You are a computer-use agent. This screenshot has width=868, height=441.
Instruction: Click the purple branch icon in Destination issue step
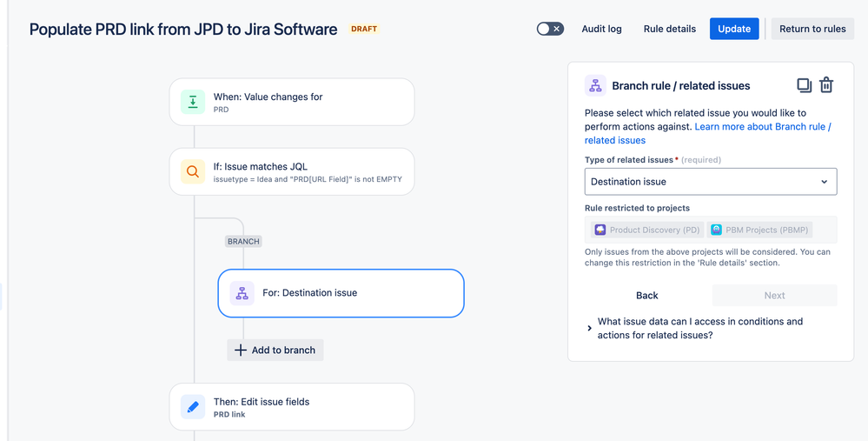[242, 293]
